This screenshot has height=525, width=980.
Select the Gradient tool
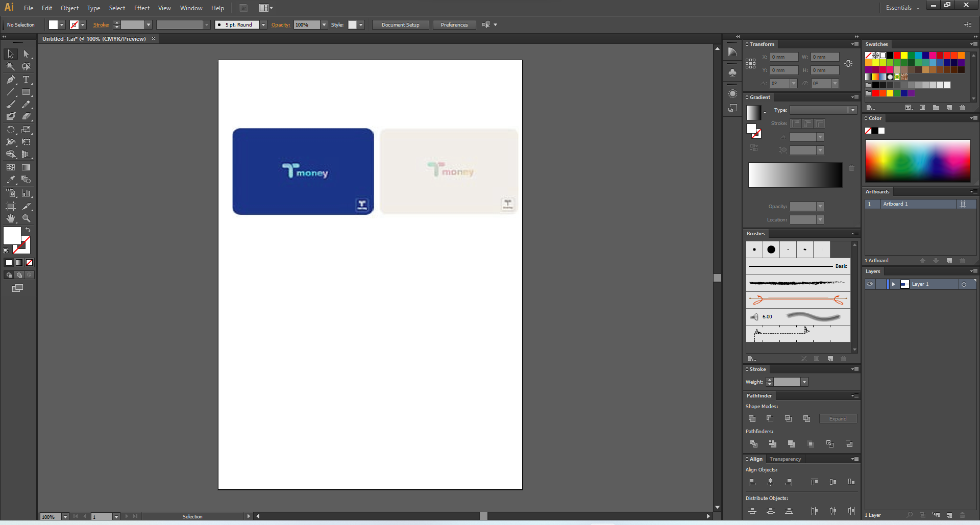point(26,167)
